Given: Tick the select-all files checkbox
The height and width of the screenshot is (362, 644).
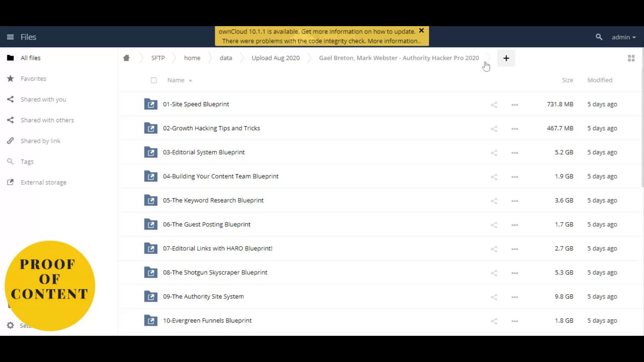Looking at the screenshot, I should point(153,80).
